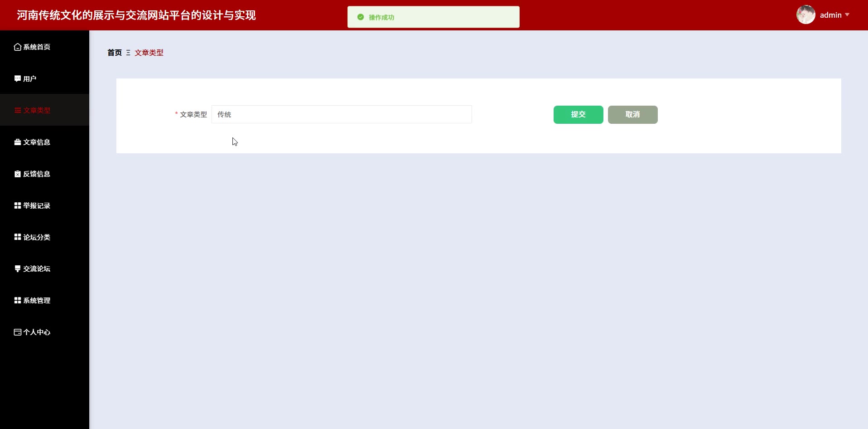
Task: Click the grid icon beside 举报记录
Action: click(18, 205)
